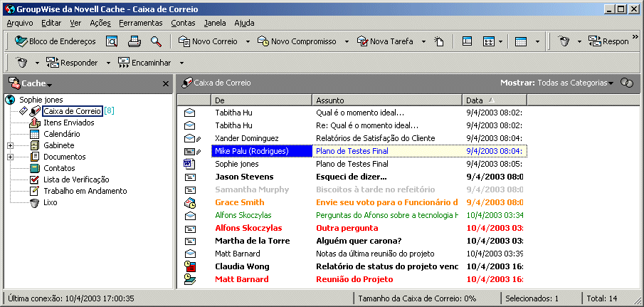This screenshot has width=644, height=307.
Task: Click the Word document icon of Sophie jones row
Action: point(189,164)
